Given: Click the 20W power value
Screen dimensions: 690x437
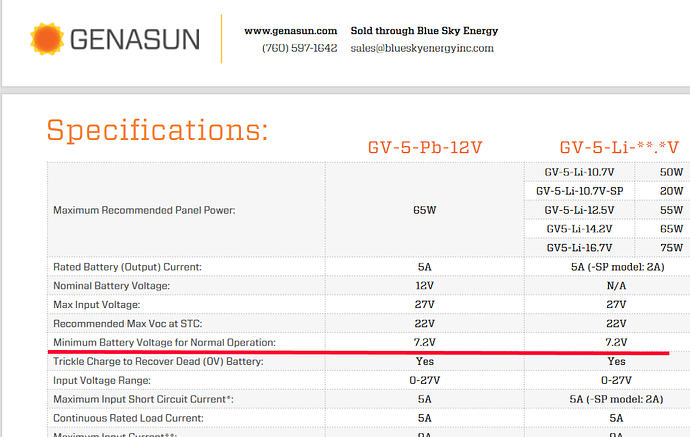Looking at the screenshot, I should pos(671,191).
